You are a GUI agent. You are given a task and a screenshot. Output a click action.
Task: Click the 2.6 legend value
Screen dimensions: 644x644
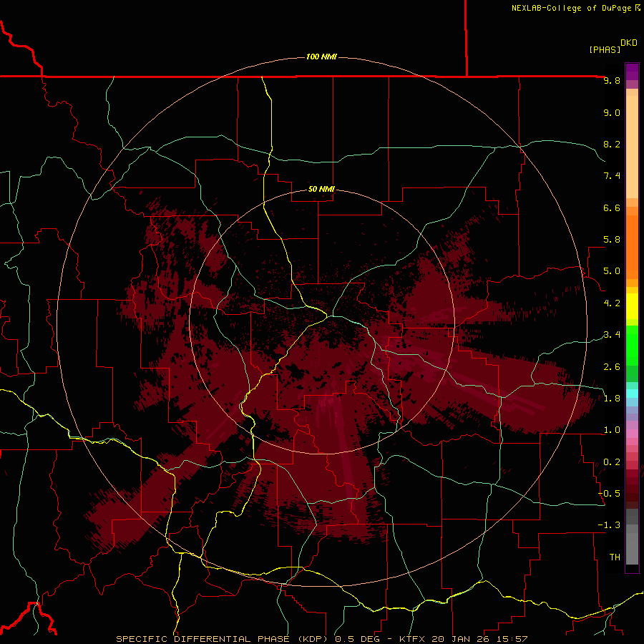(612, 367)
